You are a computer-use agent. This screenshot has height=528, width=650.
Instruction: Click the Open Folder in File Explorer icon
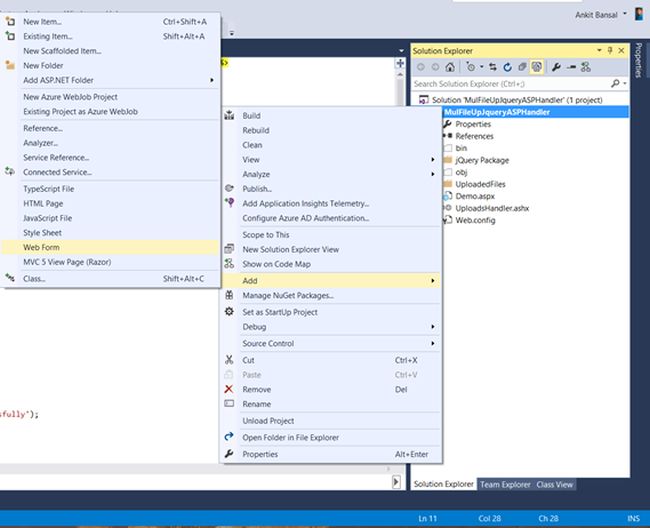pos(229,436)
